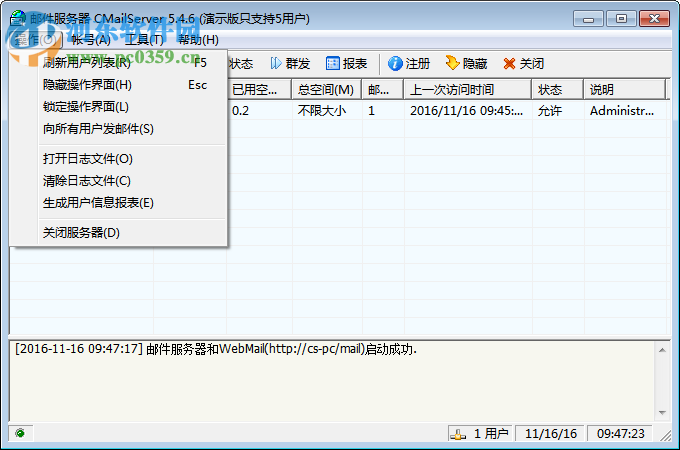Sort by 上一次访问时间 column header
The image size is (680, 450).
click(x=468, y=90)
